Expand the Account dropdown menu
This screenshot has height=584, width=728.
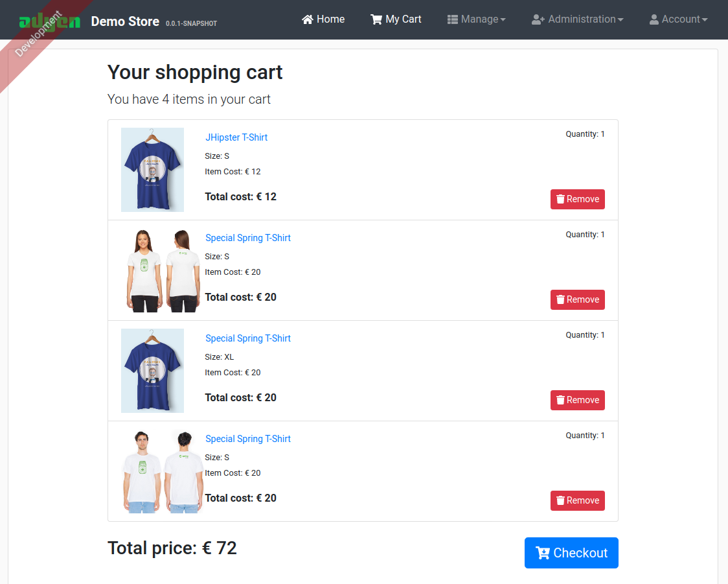[x=678, y=19]
